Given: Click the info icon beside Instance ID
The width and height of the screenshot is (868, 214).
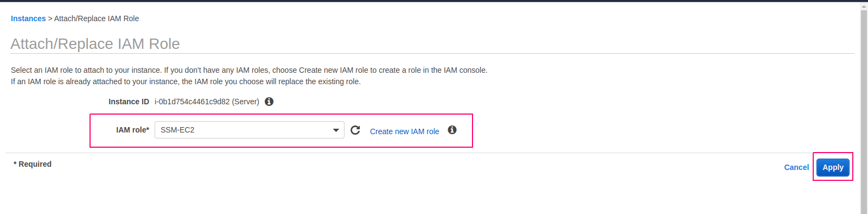Looking at the screenshot, I should (269, 102).
